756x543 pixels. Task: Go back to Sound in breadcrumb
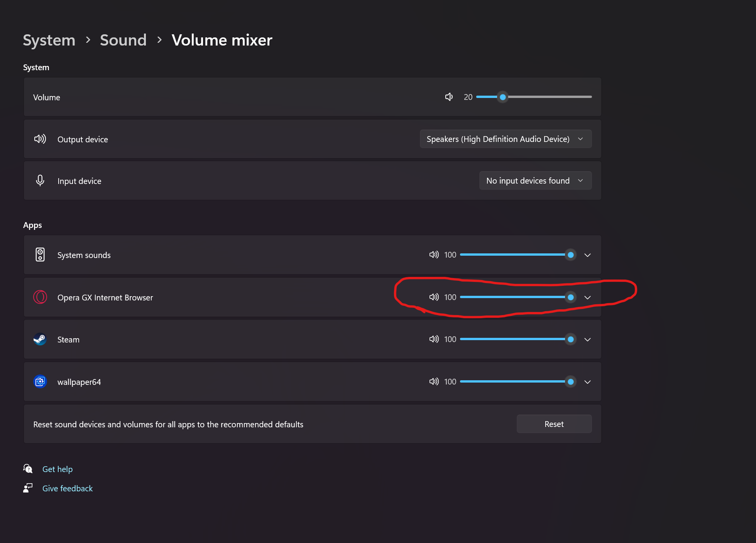pyautogui.click(x=123, y=40)
